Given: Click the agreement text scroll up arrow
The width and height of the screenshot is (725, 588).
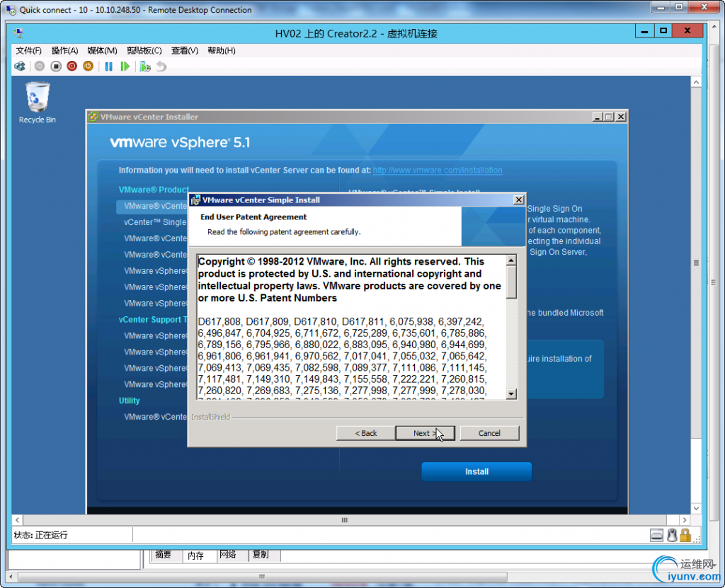Looking at the screenshot, I should coord(511,260).
